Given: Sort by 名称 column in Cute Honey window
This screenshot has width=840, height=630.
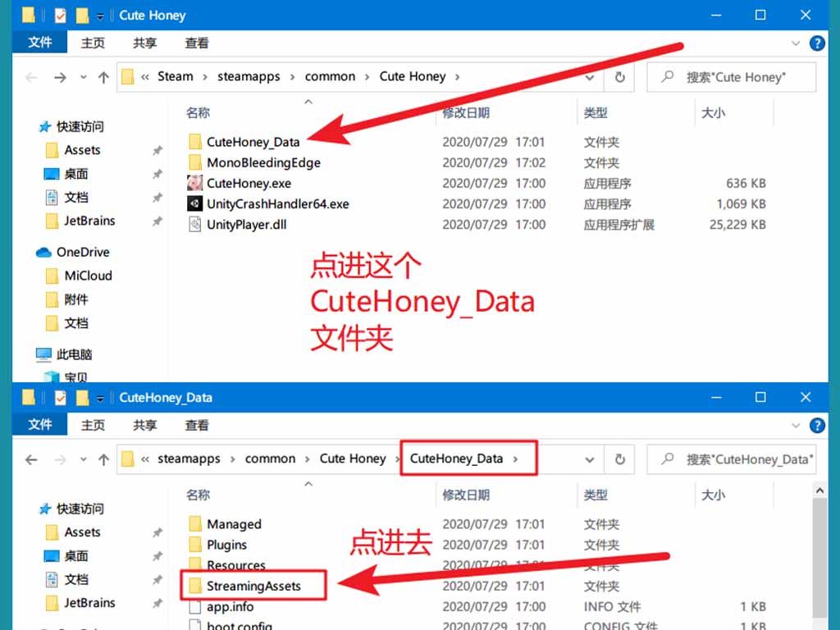Looking at the screenshot, I should (x=198, y=113).
